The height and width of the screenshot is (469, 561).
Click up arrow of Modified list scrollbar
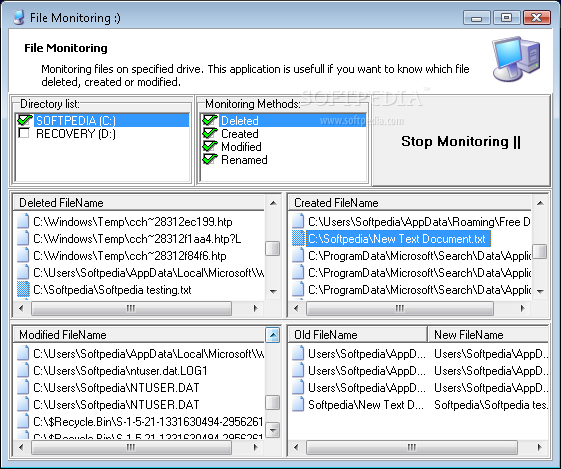pyautogui.click(x=273, y=335)
